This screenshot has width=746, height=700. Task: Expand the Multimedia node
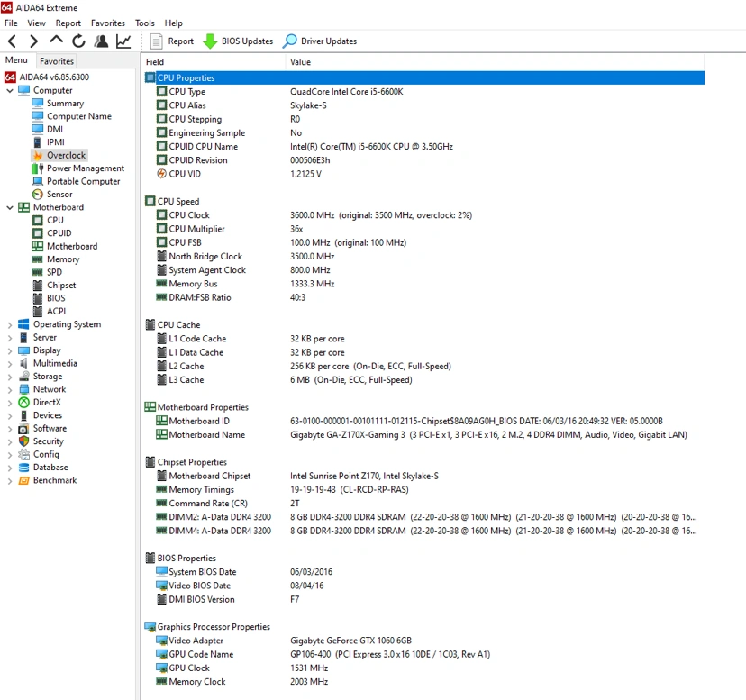[x=10, y=364]
